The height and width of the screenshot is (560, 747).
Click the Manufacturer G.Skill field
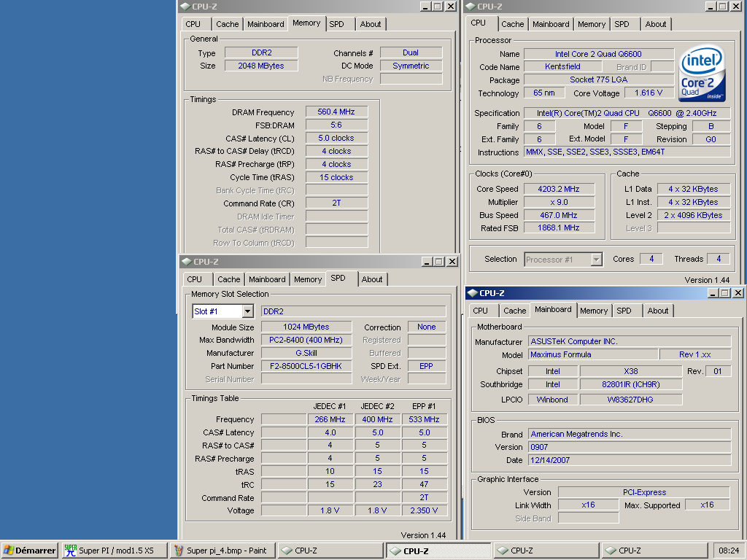point(306,353)
